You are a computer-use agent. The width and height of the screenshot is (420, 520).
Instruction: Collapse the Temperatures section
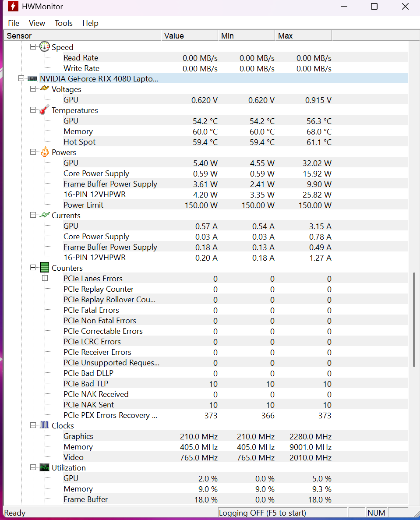tap(33, 110)
